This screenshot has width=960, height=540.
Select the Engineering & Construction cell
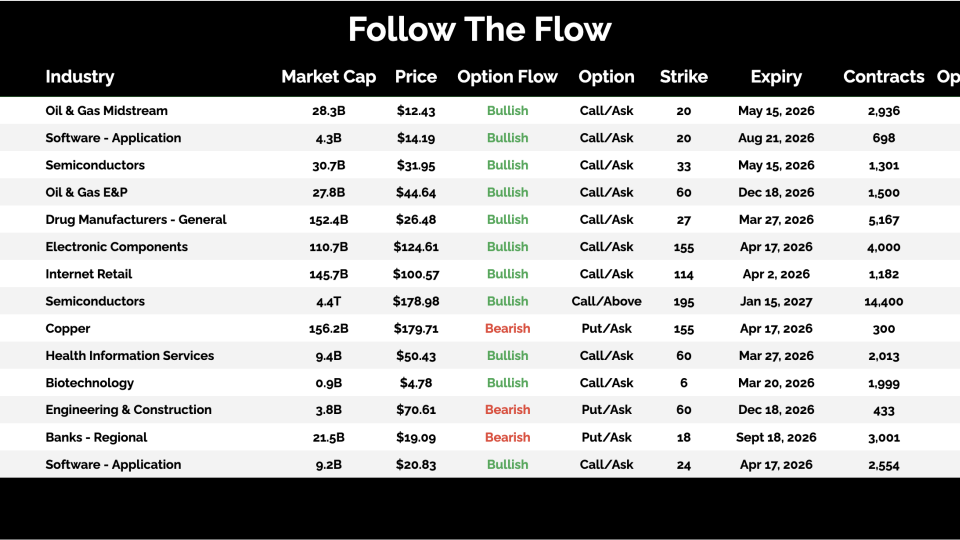(x=129, y=410)
